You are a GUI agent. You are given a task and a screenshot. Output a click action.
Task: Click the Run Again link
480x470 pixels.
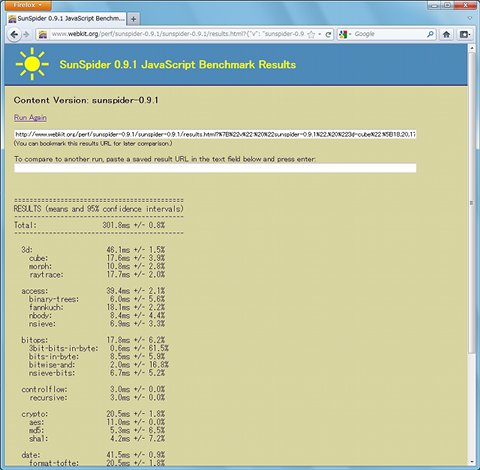click(30, 118)
